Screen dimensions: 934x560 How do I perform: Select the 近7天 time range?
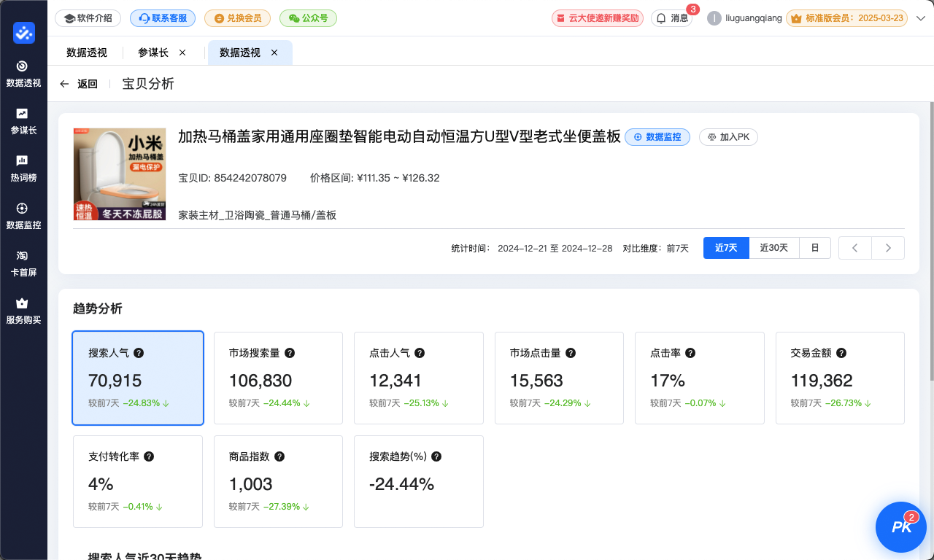[725, 248]
